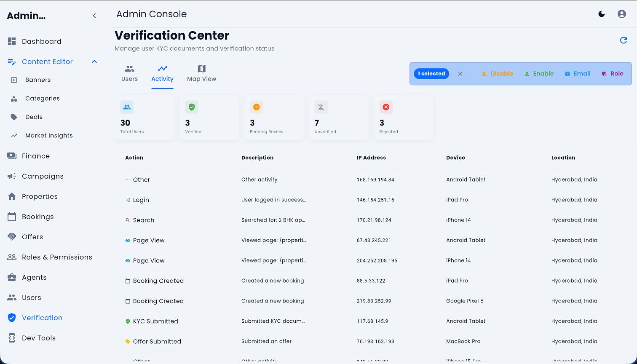This screenshot has height=364, width=637.
Task: Send Email to the selected user
Action: 577,74
